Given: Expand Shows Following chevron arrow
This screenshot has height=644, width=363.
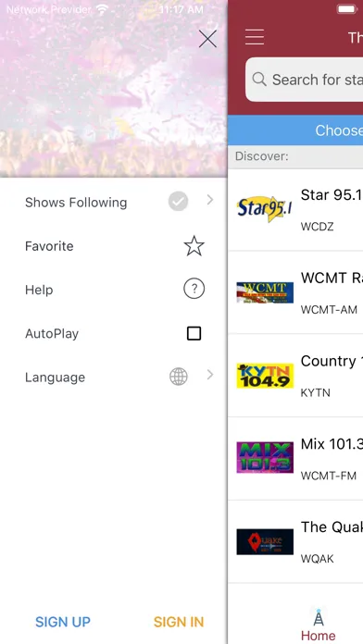Looking at the screenshot, I should (210, 200).
